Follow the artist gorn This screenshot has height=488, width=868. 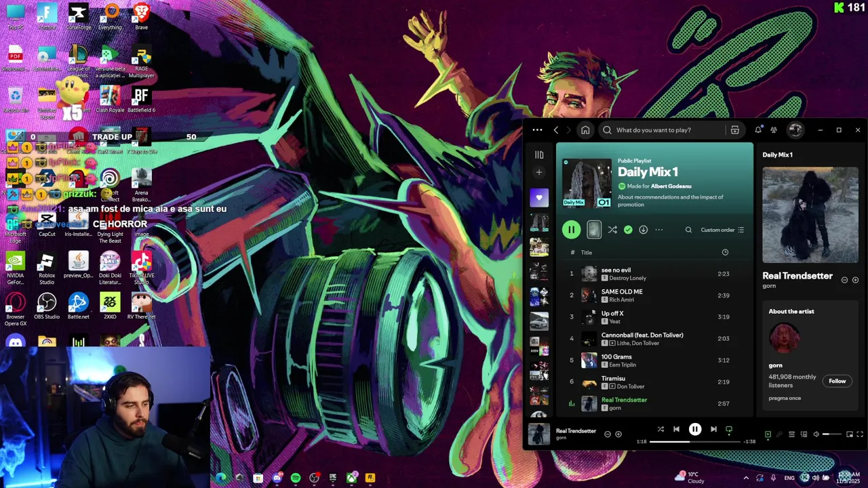pos(837,381)
